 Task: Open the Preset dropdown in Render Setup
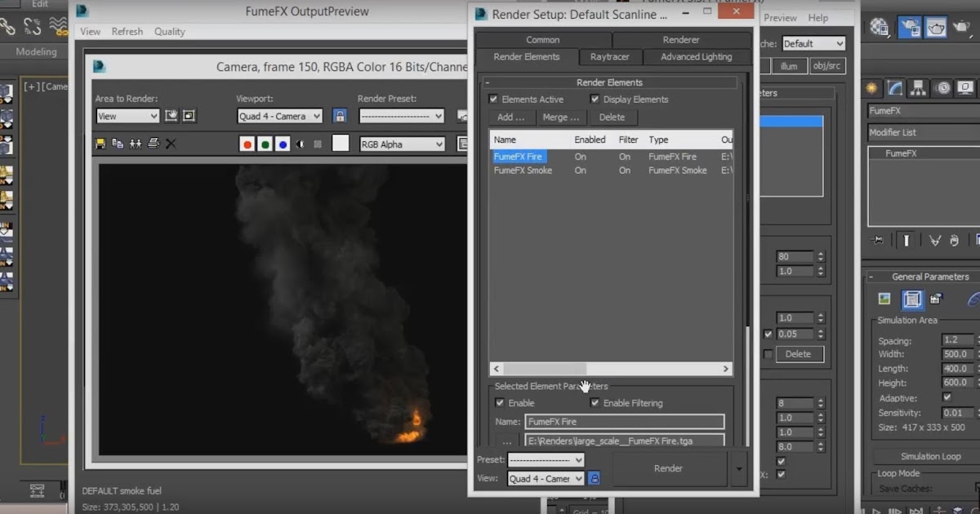(546, 459)
